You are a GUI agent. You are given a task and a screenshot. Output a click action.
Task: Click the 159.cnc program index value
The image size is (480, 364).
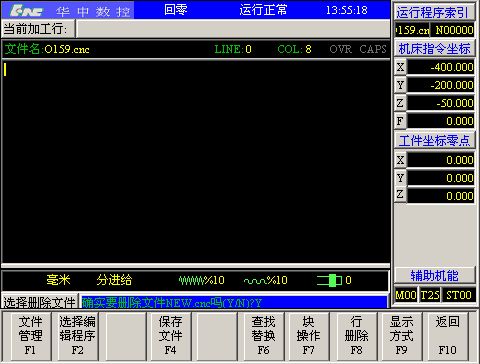(x=412, y=30)
